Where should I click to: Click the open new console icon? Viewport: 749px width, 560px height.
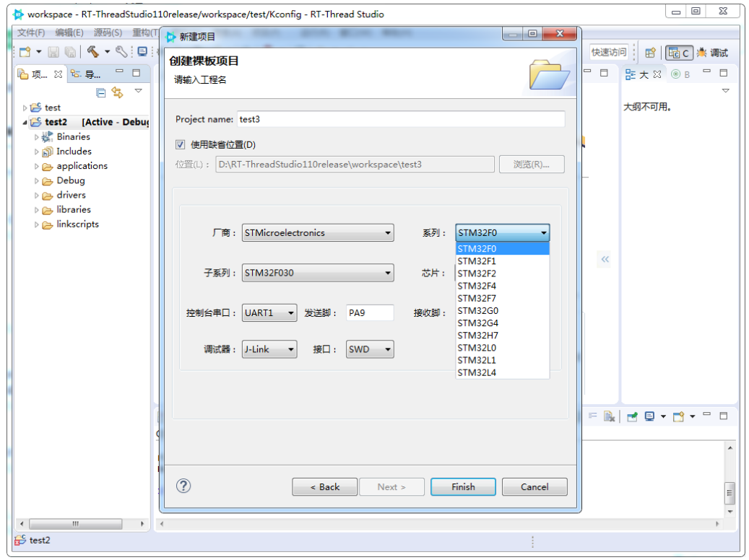tap(678, 417)
